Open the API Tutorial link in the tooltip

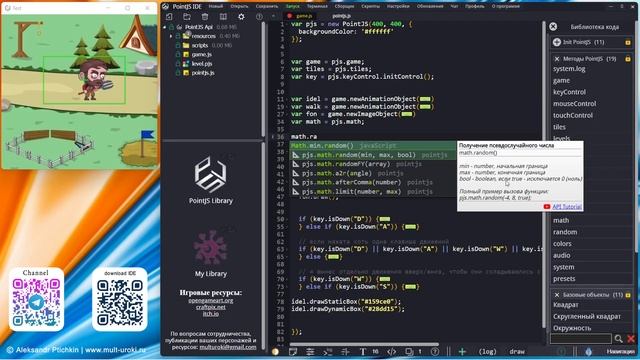click(x=567, y=207)
